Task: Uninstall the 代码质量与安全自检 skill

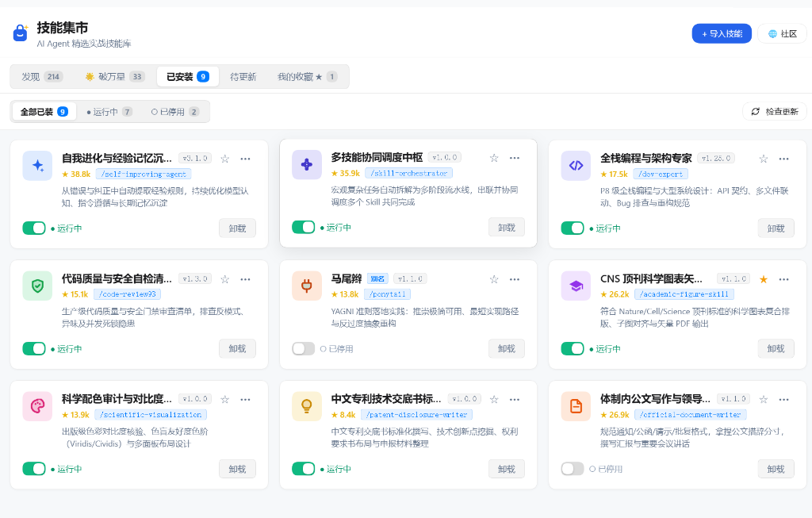Action: (x=237, y=348)
